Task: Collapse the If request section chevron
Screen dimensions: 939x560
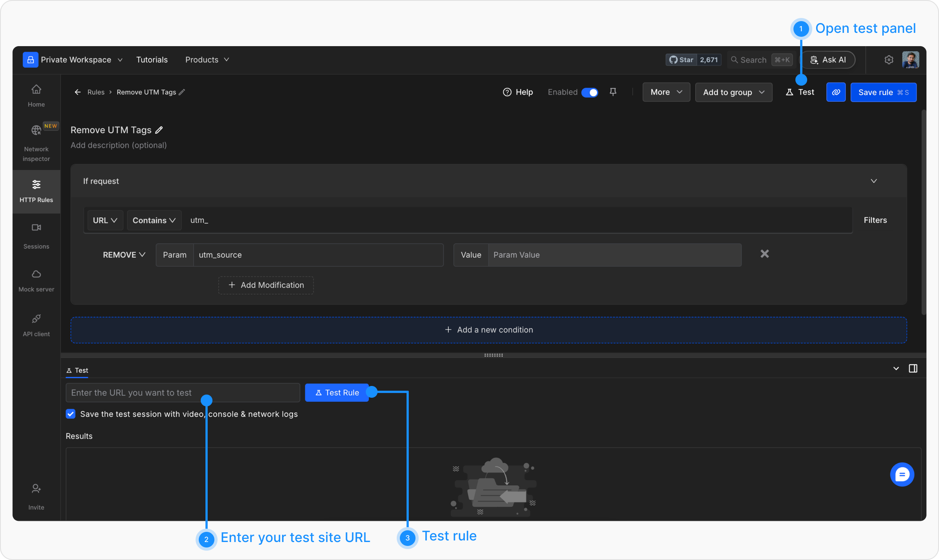Action: [x=874, y=181]
